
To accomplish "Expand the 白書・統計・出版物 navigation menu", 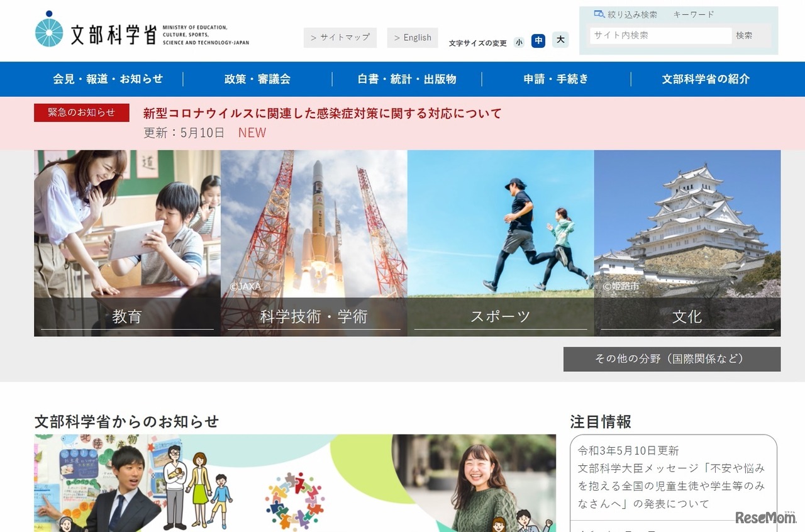I will coord(406,79).
